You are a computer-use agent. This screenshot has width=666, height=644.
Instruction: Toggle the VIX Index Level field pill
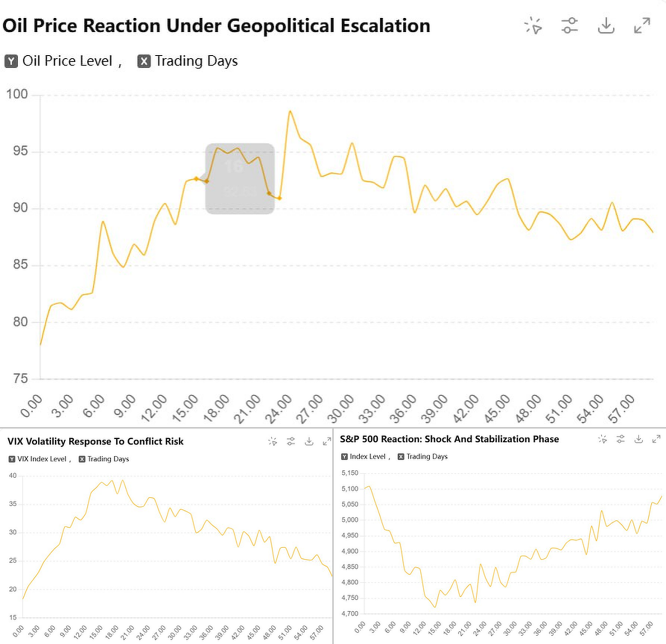38,459
